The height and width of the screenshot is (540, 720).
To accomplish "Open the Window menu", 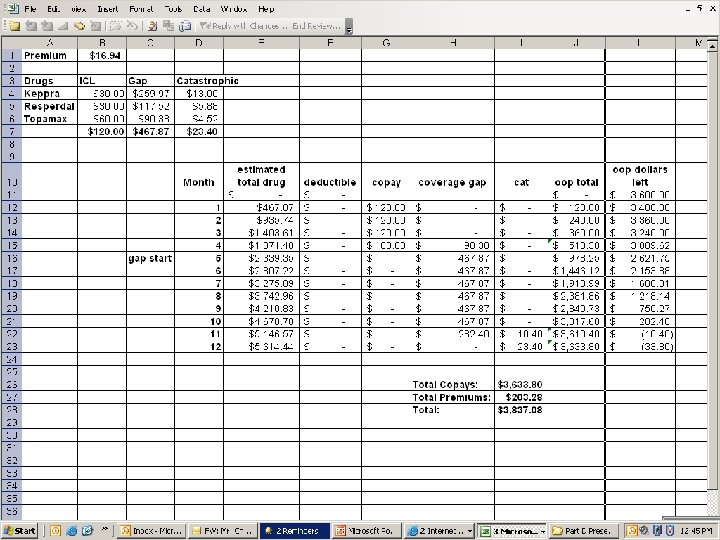I will pyautogui.click(x=234, y=9).
